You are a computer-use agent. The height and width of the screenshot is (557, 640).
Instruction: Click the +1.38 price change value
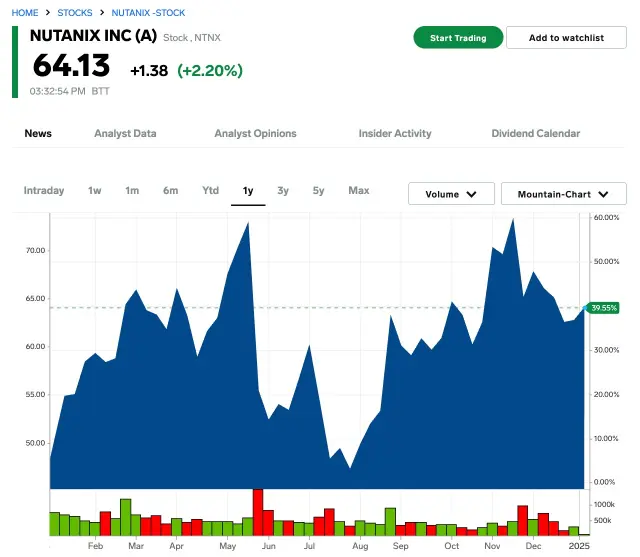pyautogui.click(x=149, y=71)
